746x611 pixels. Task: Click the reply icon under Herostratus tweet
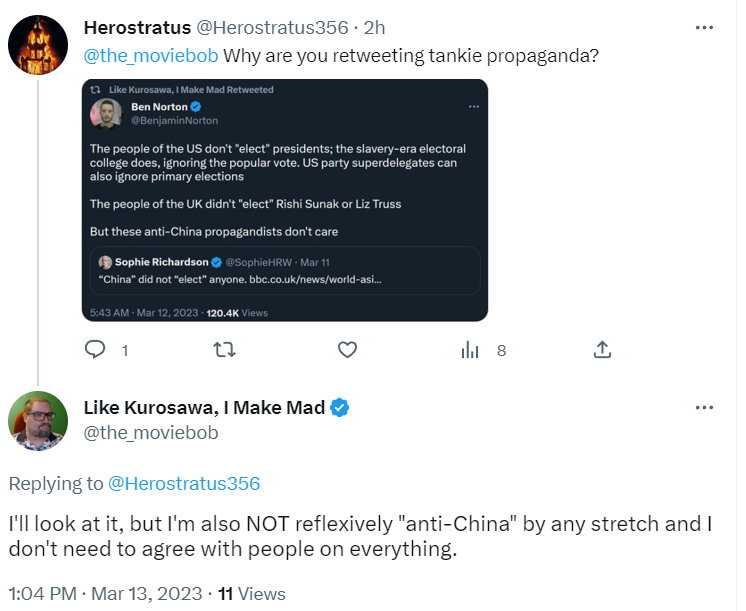pos(96,350)
